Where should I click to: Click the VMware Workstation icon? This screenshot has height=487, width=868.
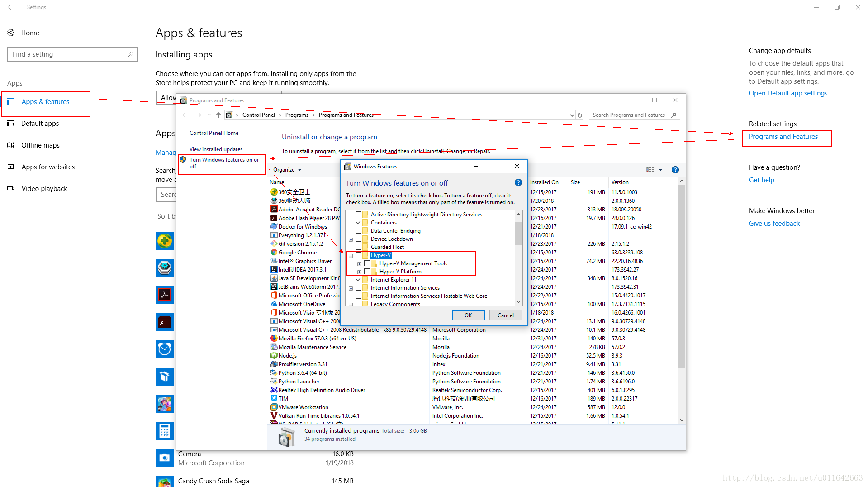[274, 407]
